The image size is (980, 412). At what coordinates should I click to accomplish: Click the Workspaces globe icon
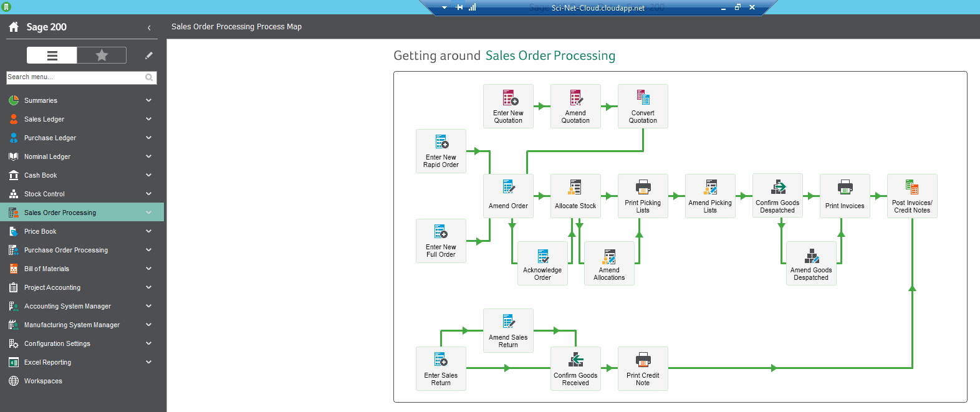14,381
